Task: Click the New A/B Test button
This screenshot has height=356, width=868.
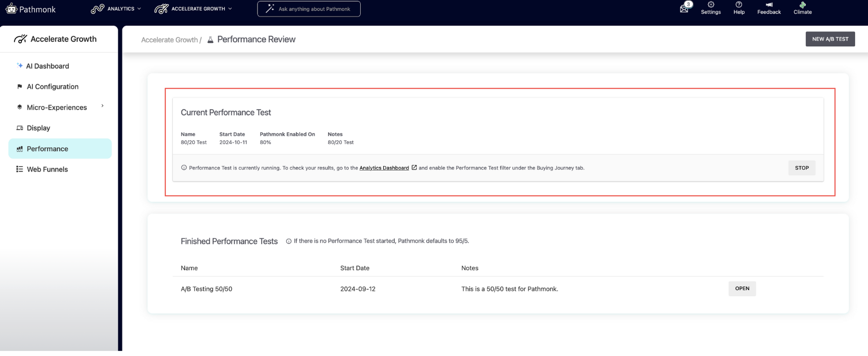Action: [830, 39]
